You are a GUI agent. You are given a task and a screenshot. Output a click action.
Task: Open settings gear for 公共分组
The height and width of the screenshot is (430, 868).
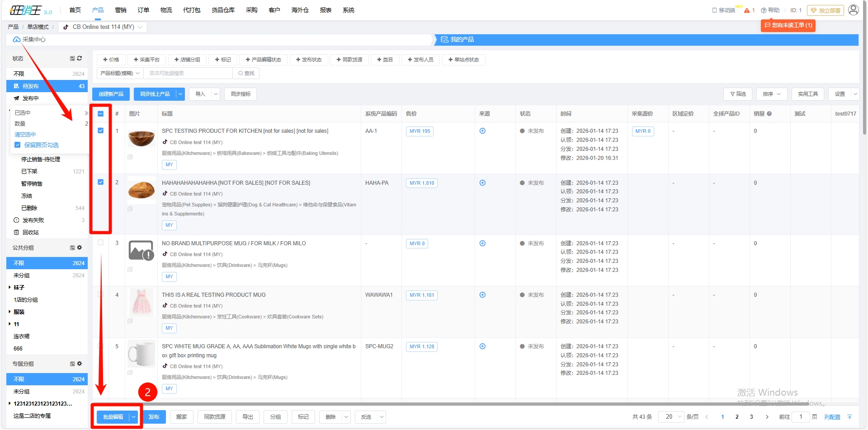click(80, 248)
